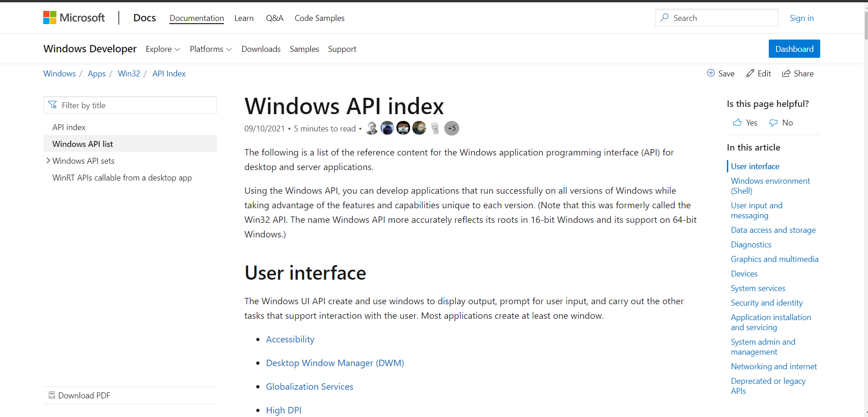
Task: Jump to Networking and internet section
Action: click(x=774, y=367)
